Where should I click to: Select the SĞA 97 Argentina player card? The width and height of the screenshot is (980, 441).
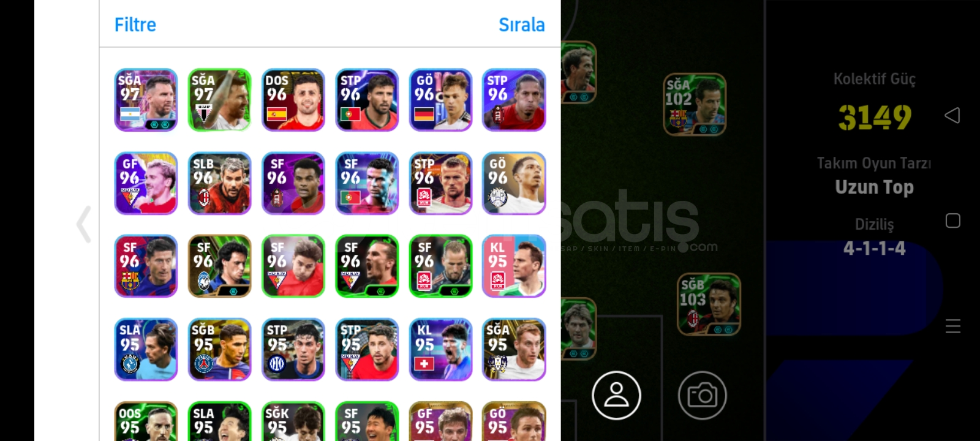146,99
